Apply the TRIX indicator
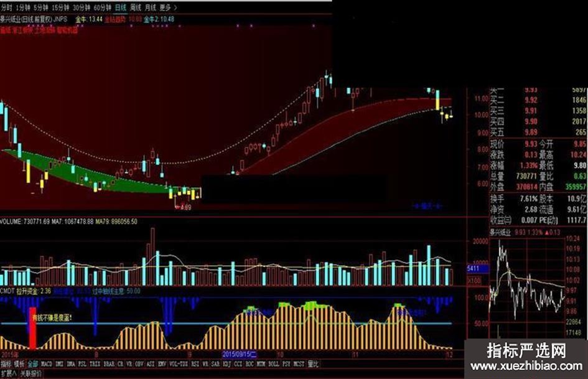 tap(95, 364)
